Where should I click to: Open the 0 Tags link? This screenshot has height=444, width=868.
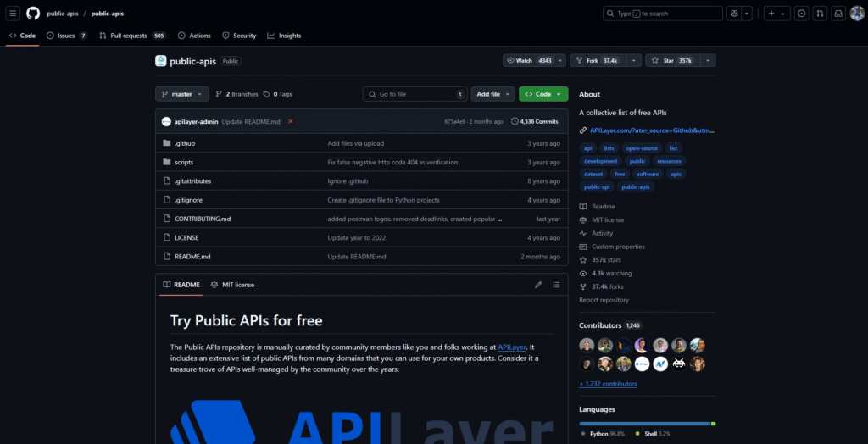click(x=277, y=94)
